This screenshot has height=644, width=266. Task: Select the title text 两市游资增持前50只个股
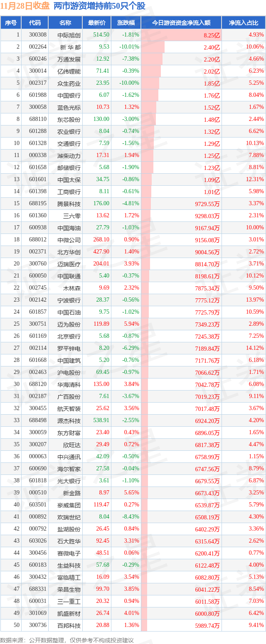(x=100, y=6)
